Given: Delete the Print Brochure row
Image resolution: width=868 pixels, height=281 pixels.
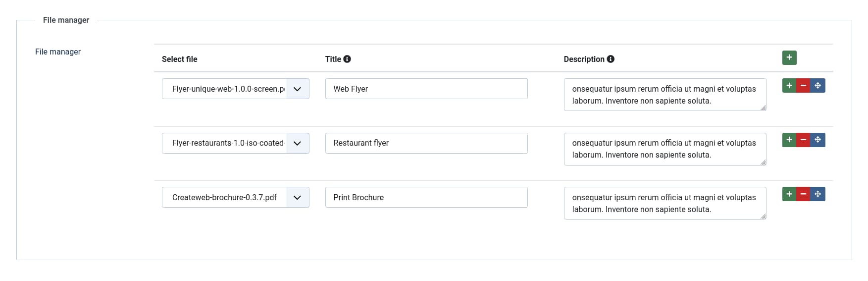Looking at the screenshot, I should [803, 194].
